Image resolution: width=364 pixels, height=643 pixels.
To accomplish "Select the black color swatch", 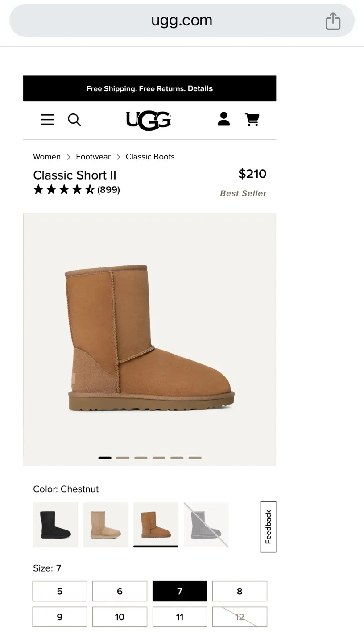I will pyautogui.click(x=55, y=525).
